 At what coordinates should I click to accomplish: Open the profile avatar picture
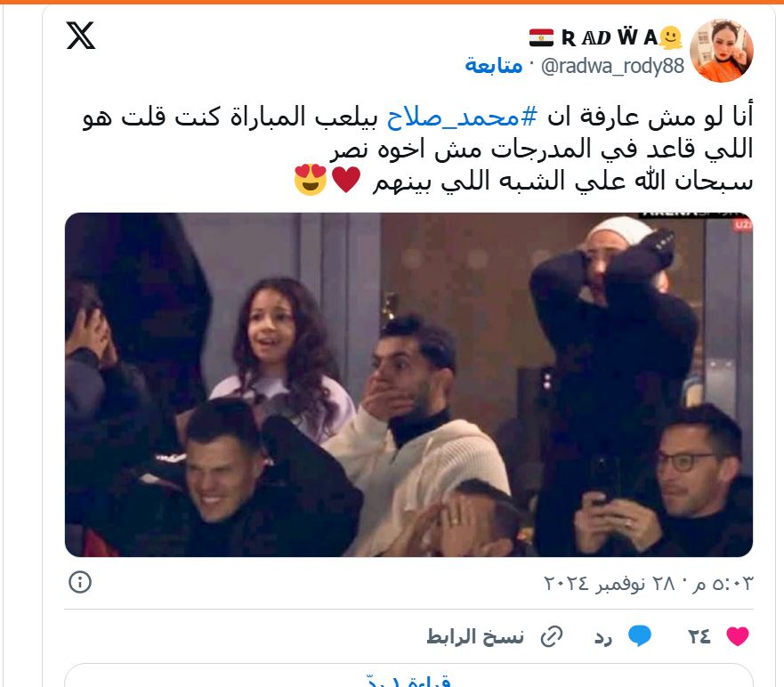pos(721,50)
